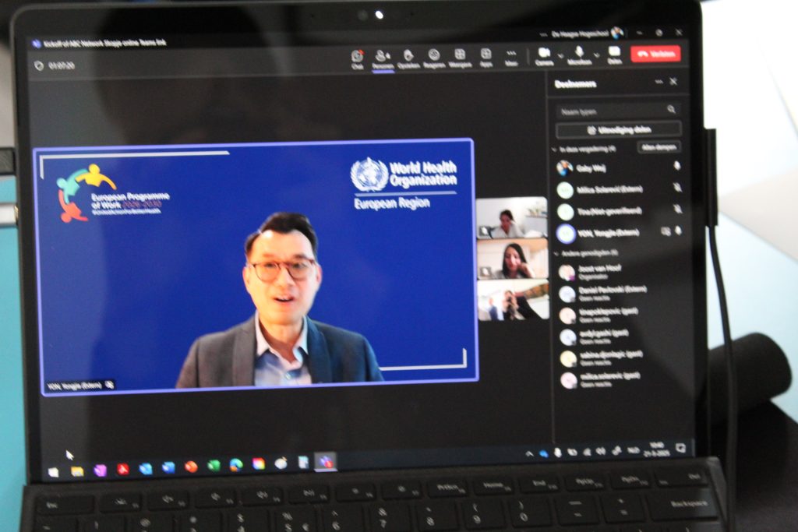This screenshot has height=532, width=798.
Task: Raise hand with the Opsteken icon
Action: pyautogui.click(x=408, y=57)
